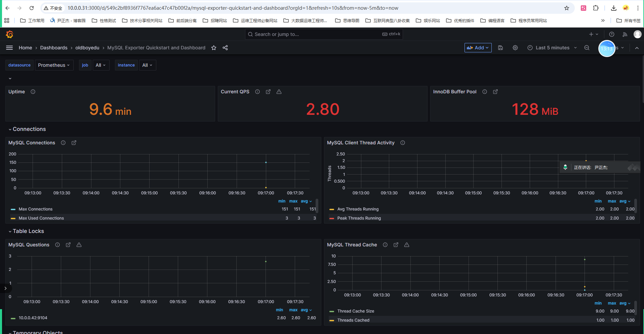Open the plus New dropdown in header
Viewport: 644px width, 334px height.
pos(594,34)
